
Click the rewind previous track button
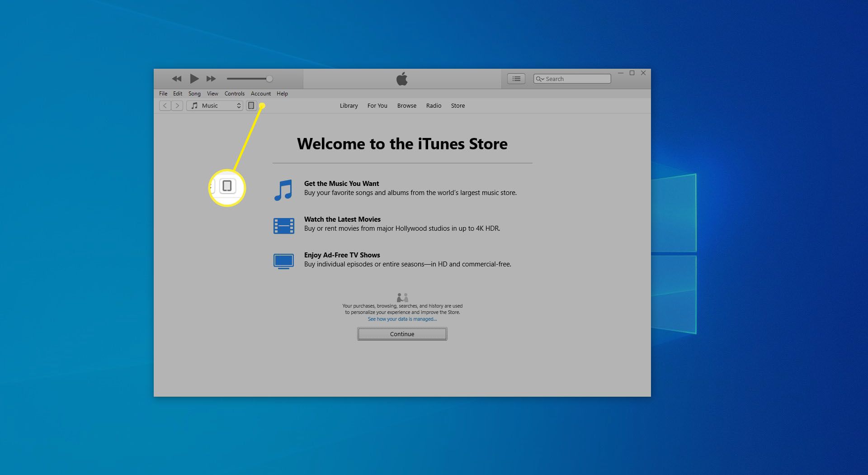tap(176, 79)
